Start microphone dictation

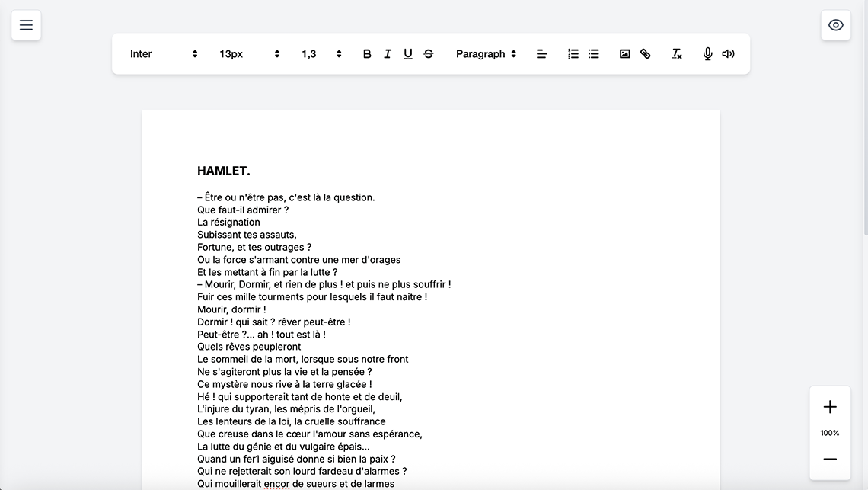point(708,54)
